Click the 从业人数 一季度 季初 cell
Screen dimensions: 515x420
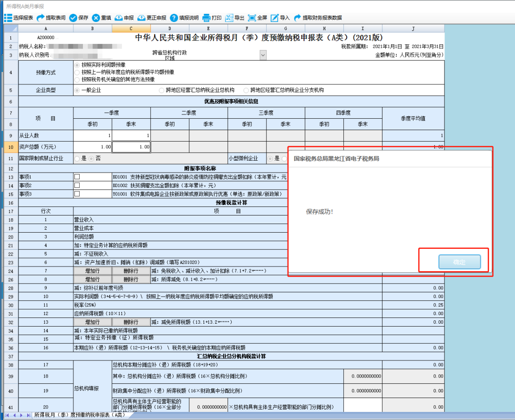[93, 135]
